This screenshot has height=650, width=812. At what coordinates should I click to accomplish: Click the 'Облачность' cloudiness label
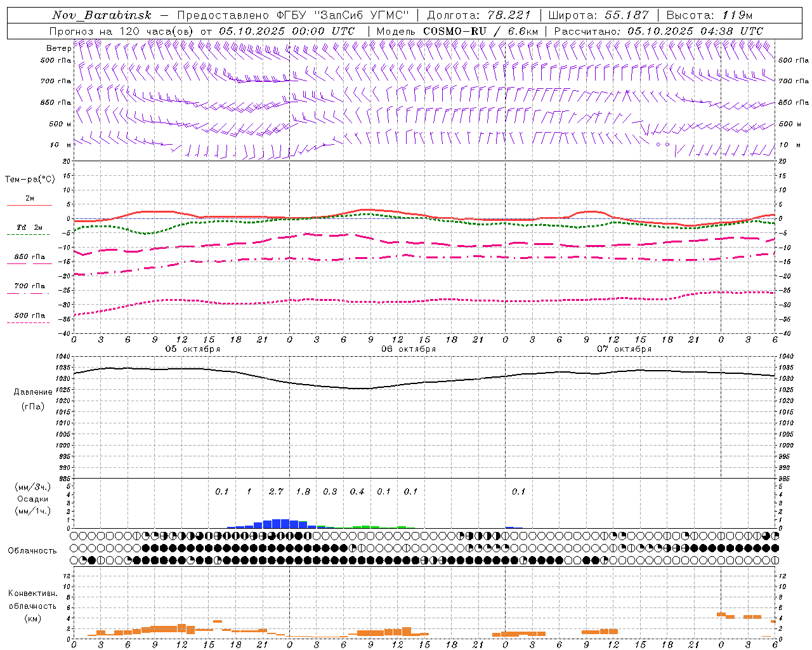[32, 551]
